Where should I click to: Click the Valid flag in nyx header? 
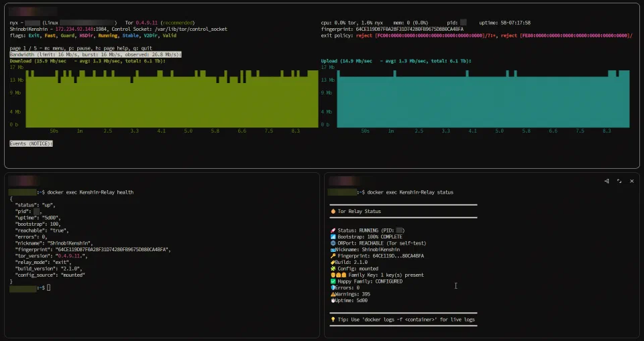(169, 36)
